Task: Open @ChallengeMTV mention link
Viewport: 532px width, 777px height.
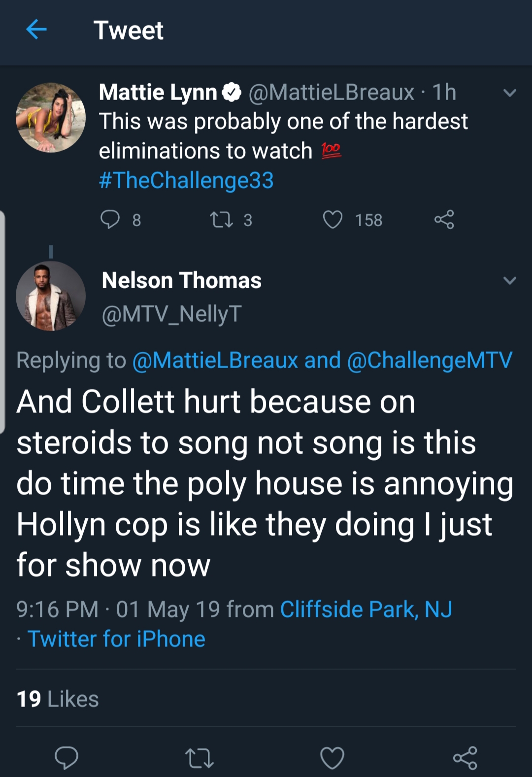Action: 430,360
